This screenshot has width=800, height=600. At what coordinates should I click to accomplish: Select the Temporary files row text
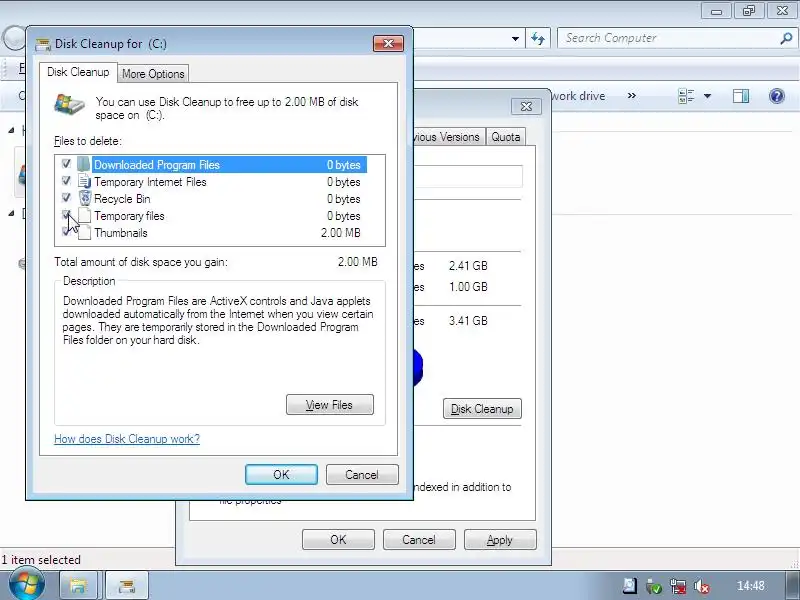click(x=129, y=216)
